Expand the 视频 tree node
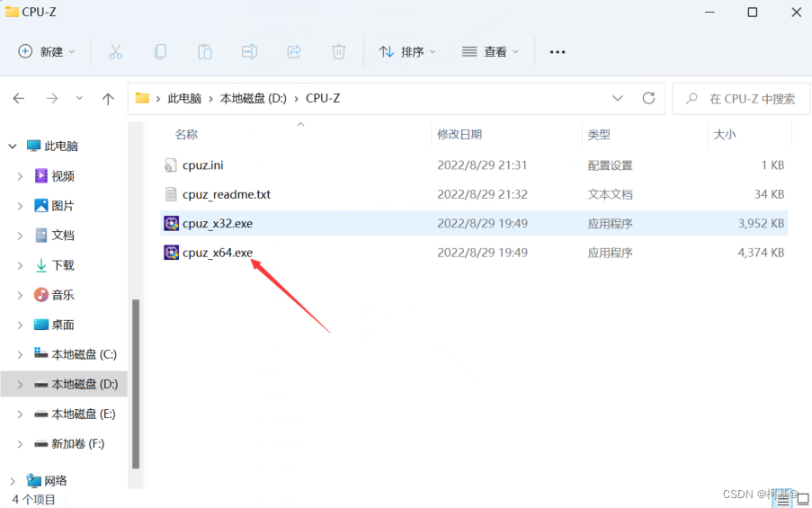Viewport: 812px width, 508px height. [x=20, y=176]
